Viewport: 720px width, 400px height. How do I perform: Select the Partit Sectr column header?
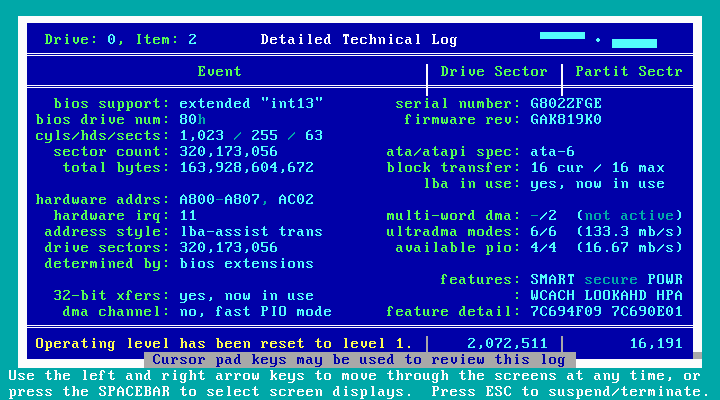tap(628, 72)
